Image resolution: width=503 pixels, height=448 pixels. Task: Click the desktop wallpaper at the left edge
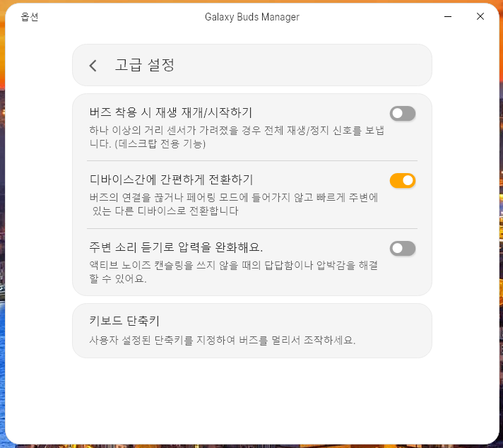pos(2,225)
